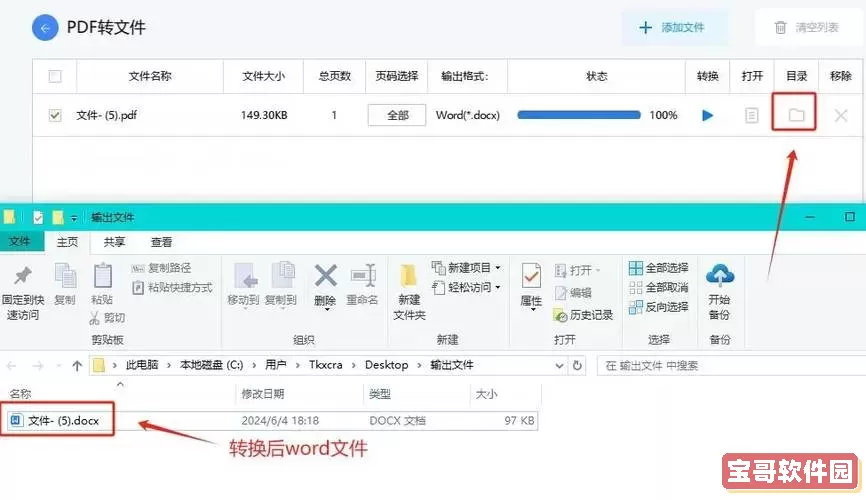
Task: Switch to the 查看 ribbon tab
Action: [x=161, y=242]
